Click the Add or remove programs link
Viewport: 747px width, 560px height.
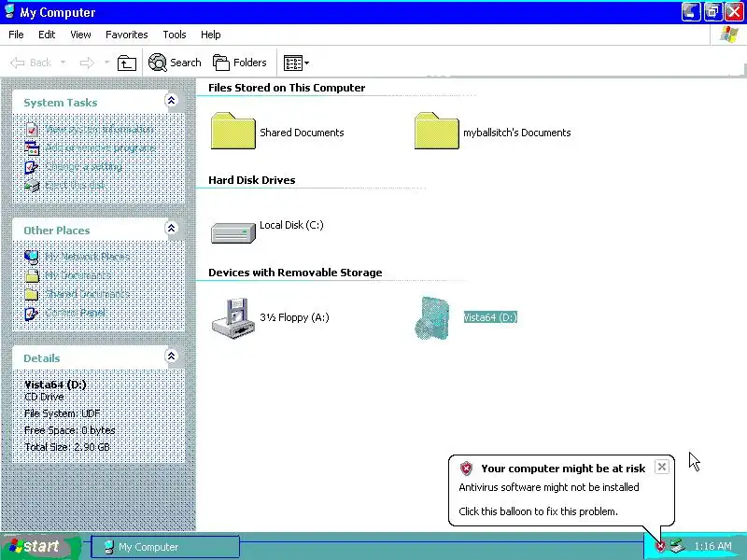tap(101, 148)
